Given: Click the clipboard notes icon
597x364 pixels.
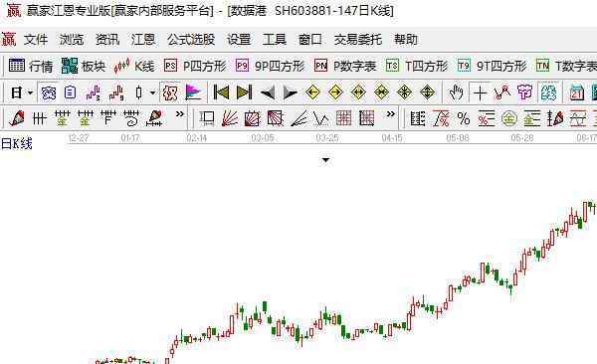Looking at the screenshot, I should tap(71, 92).
